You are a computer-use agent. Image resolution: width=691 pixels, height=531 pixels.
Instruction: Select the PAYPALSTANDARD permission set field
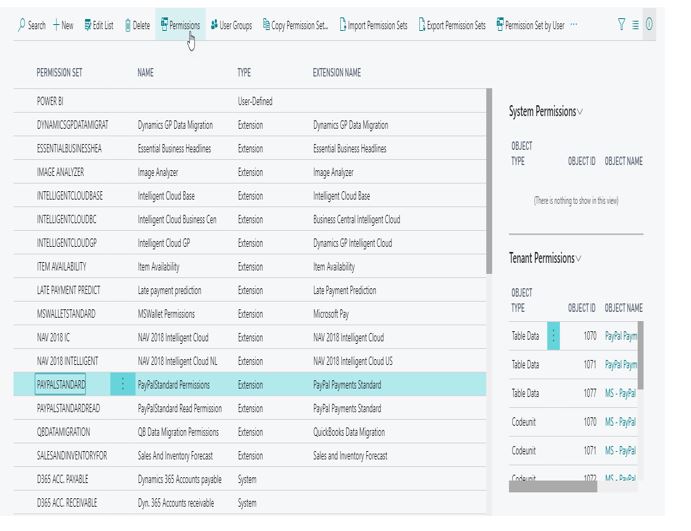[x=60, y=384]
